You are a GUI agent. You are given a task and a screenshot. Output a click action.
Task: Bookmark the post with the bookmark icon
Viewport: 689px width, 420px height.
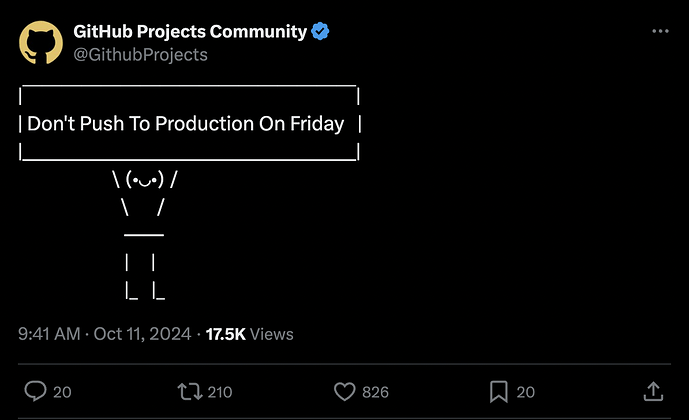(500, 391)
